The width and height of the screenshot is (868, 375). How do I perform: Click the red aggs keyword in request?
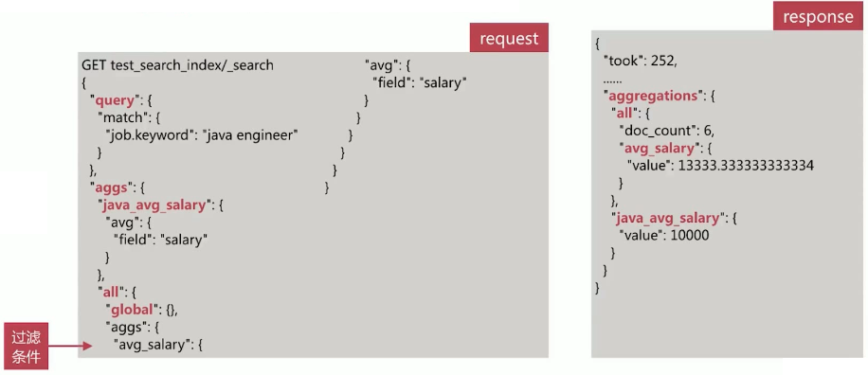tap(113, 187)
